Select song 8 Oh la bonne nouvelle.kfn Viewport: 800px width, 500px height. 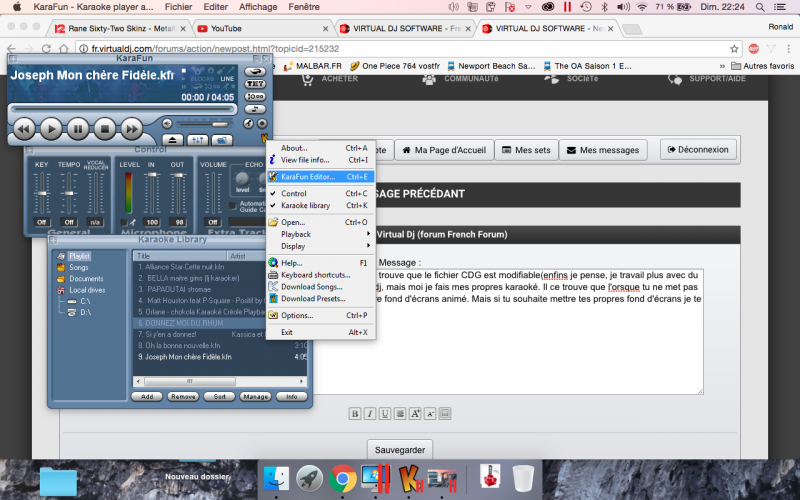point(220,345)
